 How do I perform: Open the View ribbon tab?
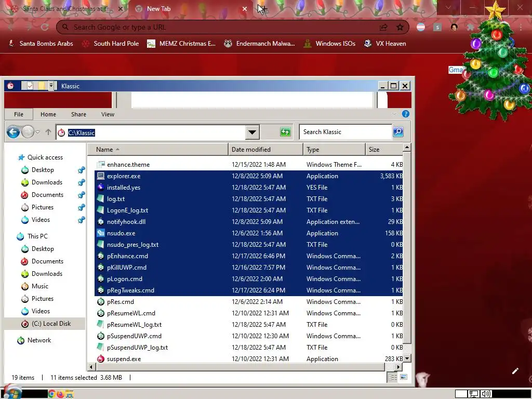click(x=108, y=114)
